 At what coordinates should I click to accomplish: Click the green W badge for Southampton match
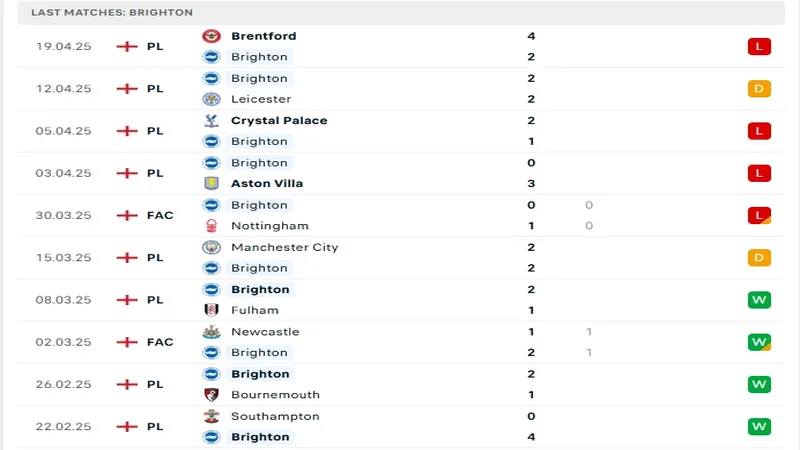[759, 427]
